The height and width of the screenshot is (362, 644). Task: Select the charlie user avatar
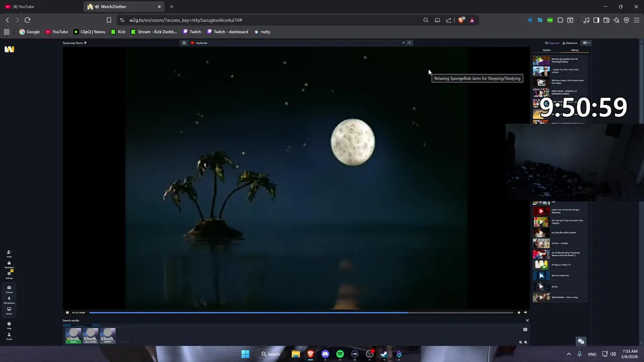point(73,335)
